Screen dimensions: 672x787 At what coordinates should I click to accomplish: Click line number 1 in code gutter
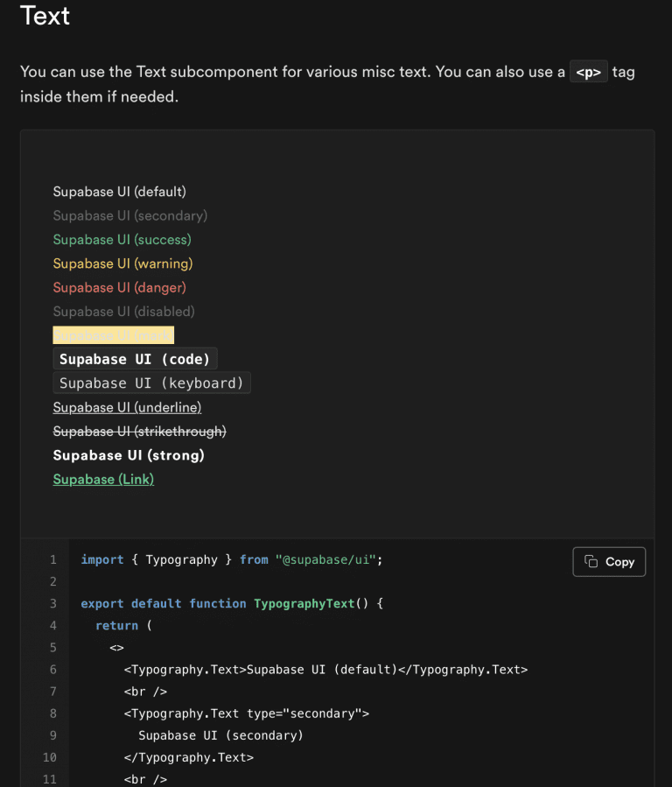(x=52, y=560)
